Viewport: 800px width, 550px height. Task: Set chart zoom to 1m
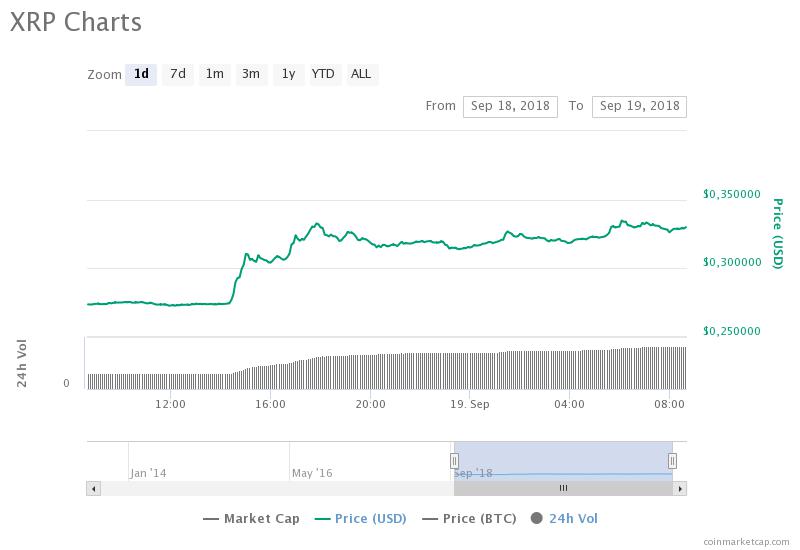coord(214,74)
